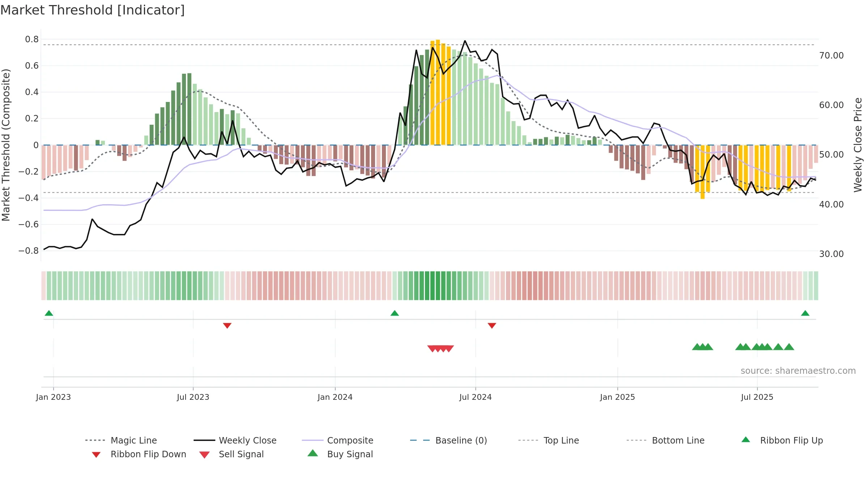Click the source: sharemaestro.com label
The height and width of the screenshot is (488, 868).
point(798,371)
